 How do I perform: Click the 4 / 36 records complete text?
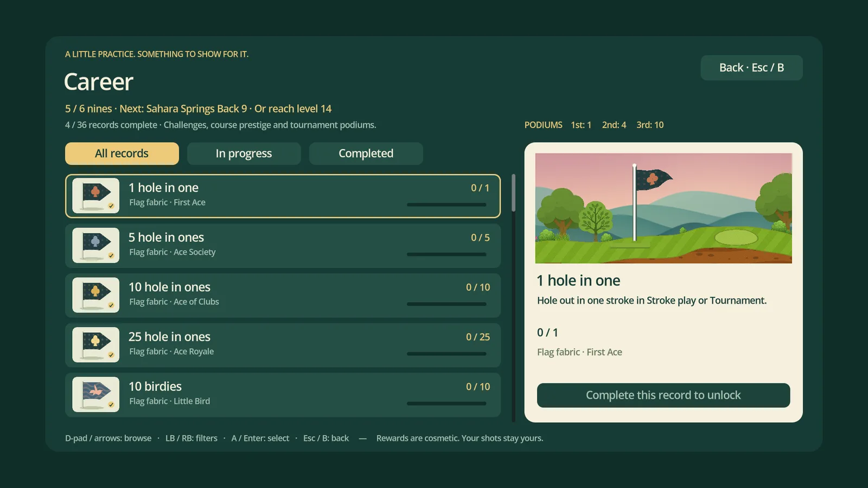tap(111, 125)
